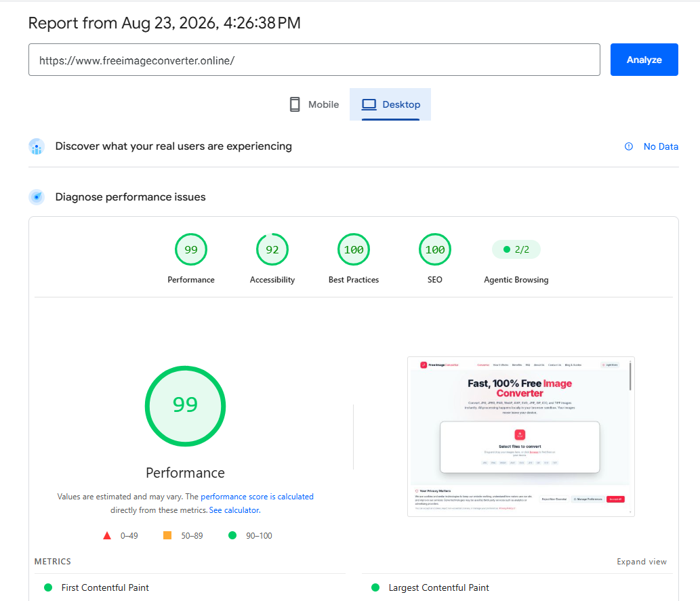This screenshot has width=700, height=601.
Task: Click the large 99 performance gauge
Action: tap(185, 406)
